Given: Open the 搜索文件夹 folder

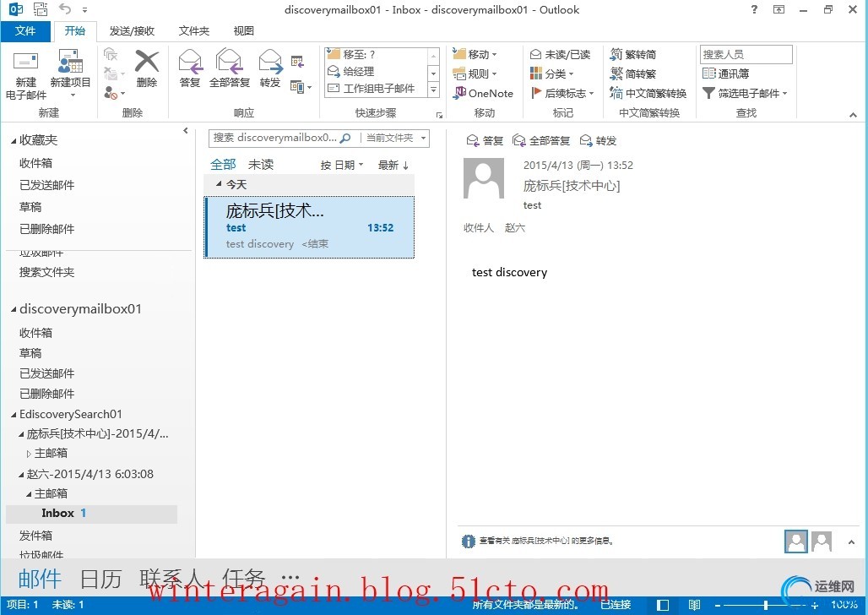Looking at the screenshot, I should [x=46, y=272].
